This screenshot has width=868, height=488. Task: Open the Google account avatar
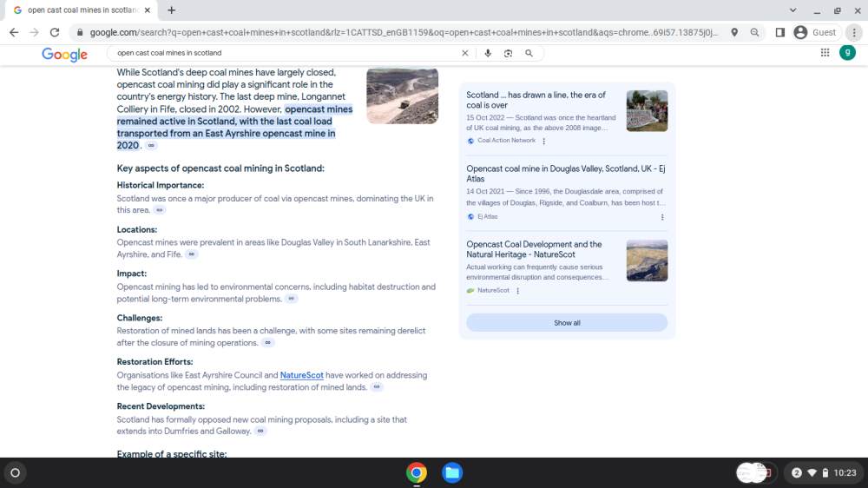coord(847,53)
